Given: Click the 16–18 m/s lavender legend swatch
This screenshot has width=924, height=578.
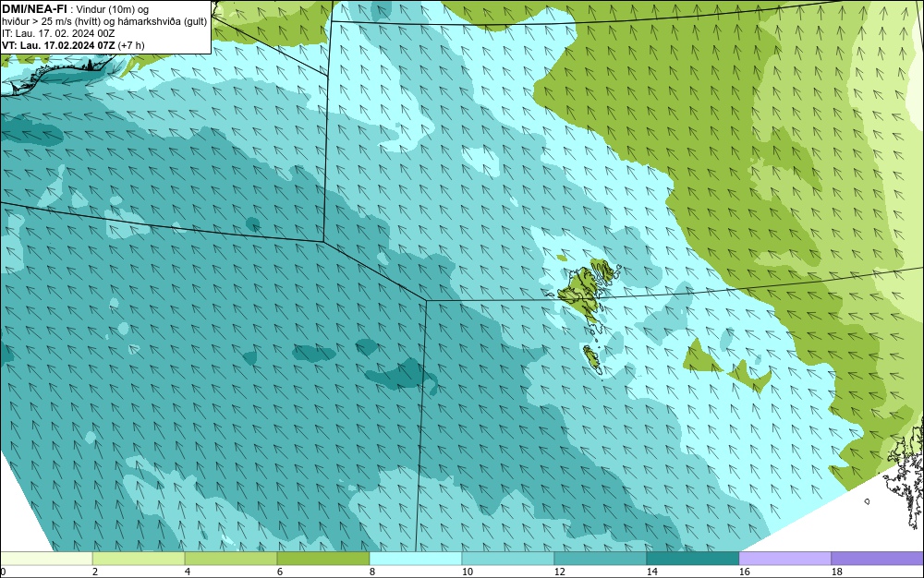Looking at the screenshot, I should point(784,559).
